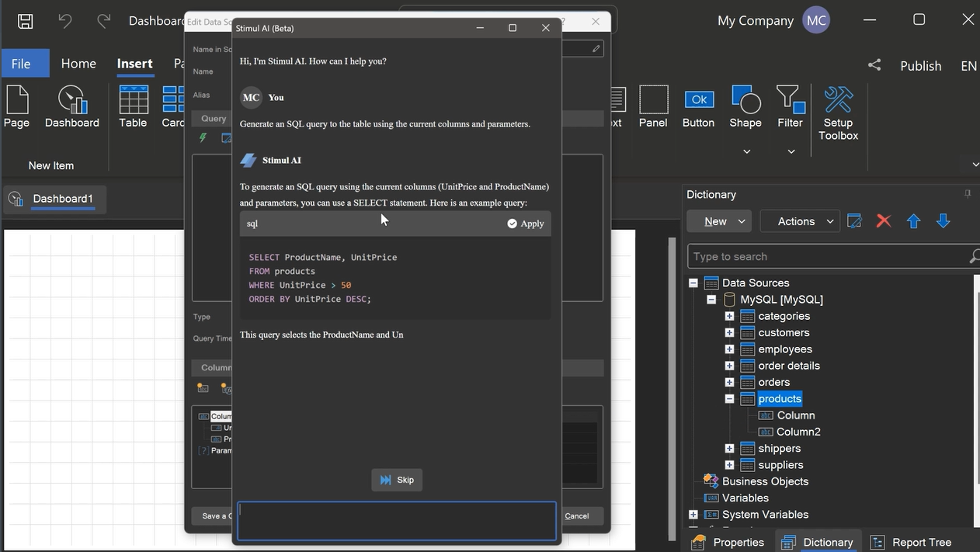Click the Edit icon in Dictionary toolbar
Screen dimensions: 980x552
pyautogui.click(x=854, y=221)
